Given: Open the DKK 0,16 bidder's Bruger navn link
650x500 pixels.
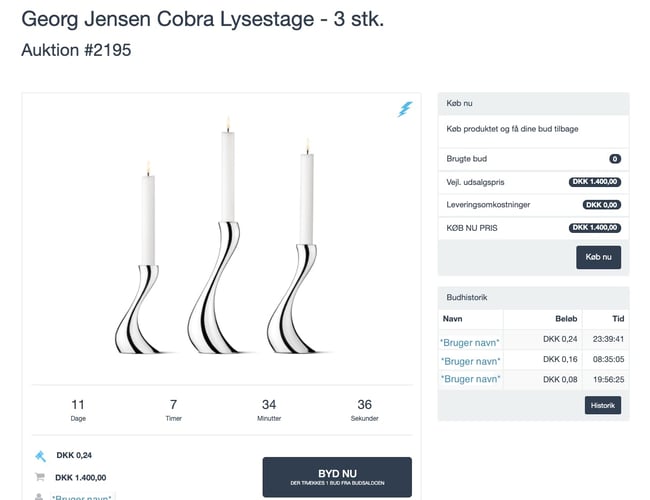Looking at the screenshot, I should 470,360.
